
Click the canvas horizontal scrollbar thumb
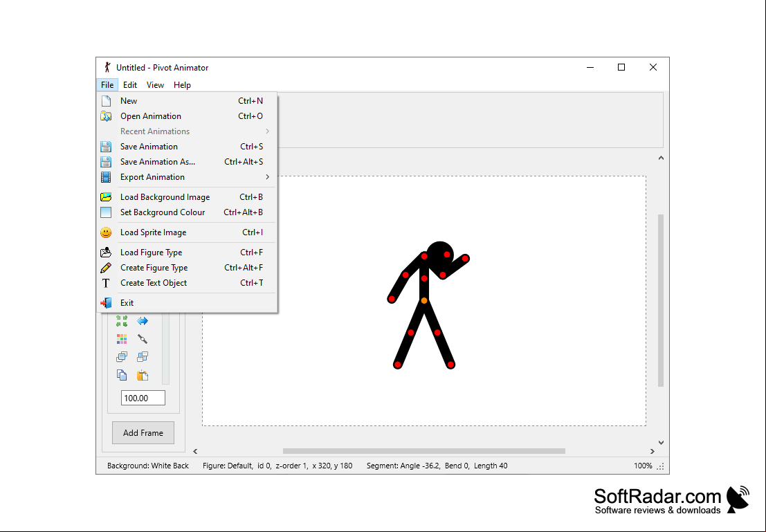click(424, 451)
